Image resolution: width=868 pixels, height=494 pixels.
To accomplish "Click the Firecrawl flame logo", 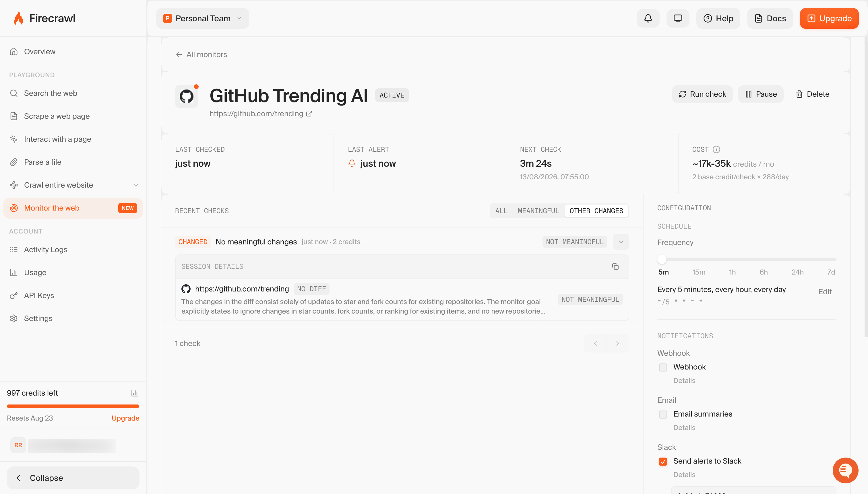I will click(18, 18).
